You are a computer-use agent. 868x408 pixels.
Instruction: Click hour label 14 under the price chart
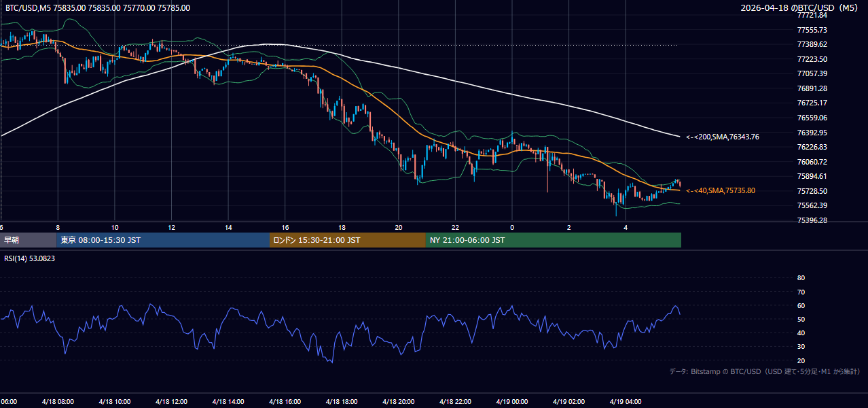tap(228, 227)
